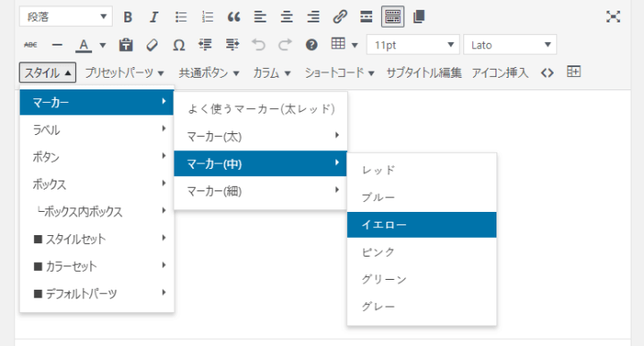Insert special character with Omega icon
The height and width of the screenshot is (346, 644).
point(179,45)
